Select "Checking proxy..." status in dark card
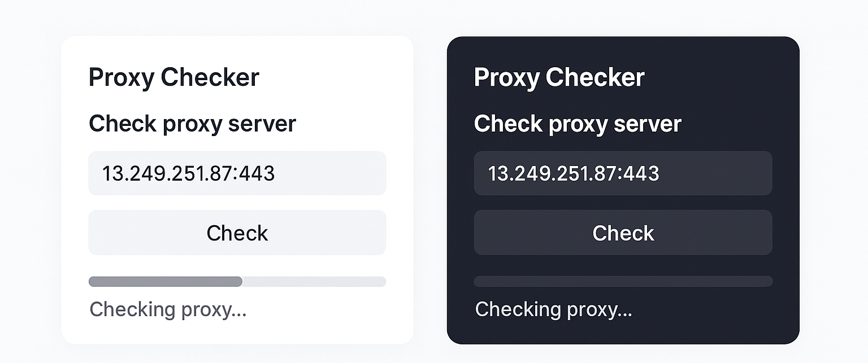 click(553, 309)
